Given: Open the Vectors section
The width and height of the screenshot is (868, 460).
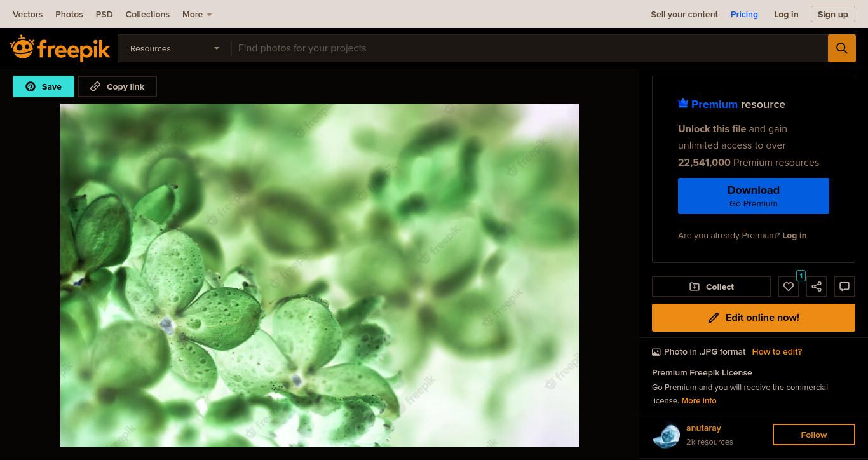Looking at the screenshot, I should click(x=28, y=14).
